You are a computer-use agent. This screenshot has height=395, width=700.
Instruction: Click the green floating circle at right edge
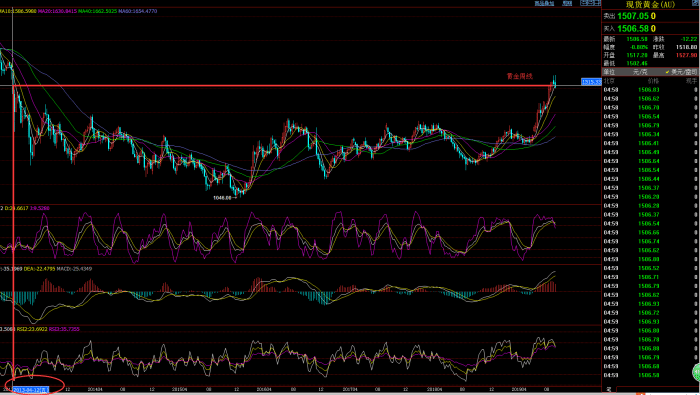click(x=696, y=372)
